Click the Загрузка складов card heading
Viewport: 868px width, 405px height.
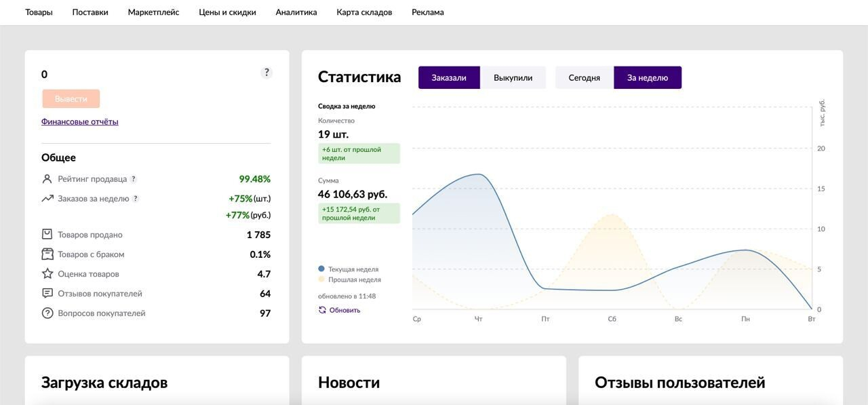[104, 383]
